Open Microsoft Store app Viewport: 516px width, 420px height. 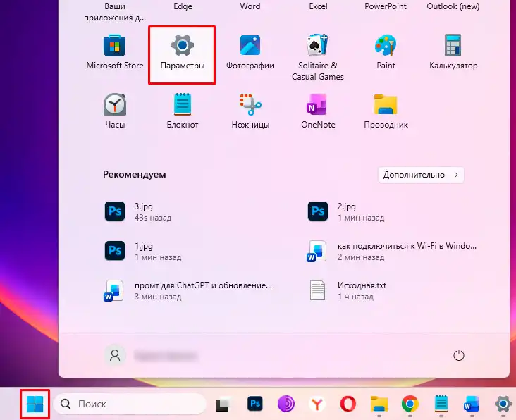click(114, 52)
